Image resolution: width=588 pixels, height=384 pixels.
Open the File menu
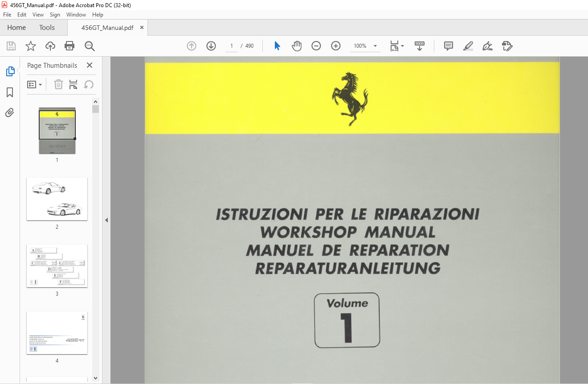click(7, 15)
